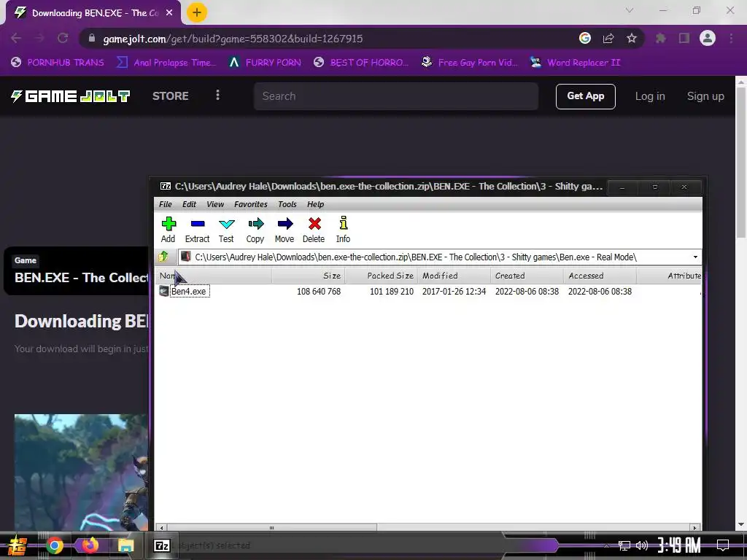Click 7-Zip horizontal scrollbar right arrow
Screen dimensions: 747x560
[x=695, y=528]
